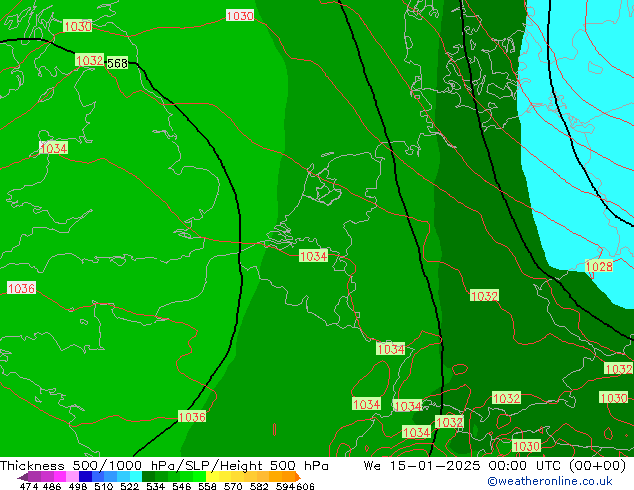
Task: Select the bright yellow legend swatch above 558
Action: (x=212, y=476)
